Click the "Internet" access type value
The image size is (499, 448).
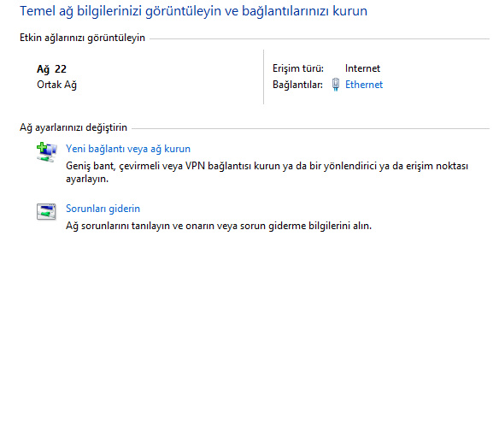[362, 68]
